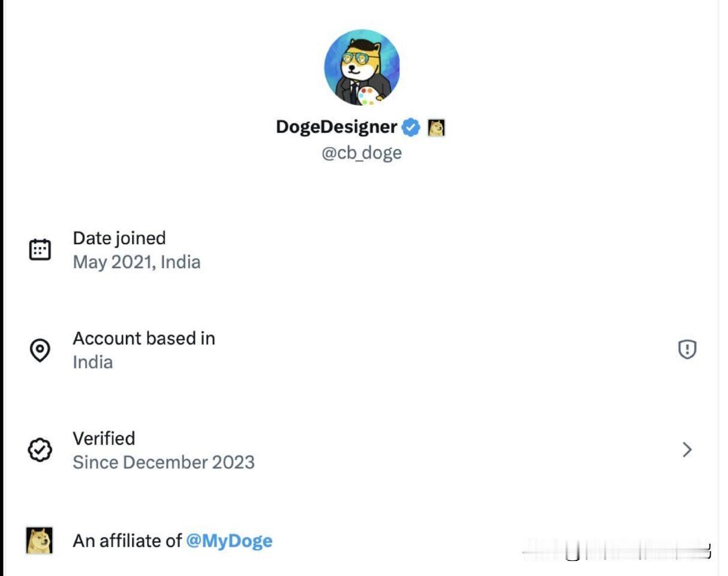The height and width of the screenshot is (576, 728).
Task: Click the @cb_doge username handle
Action: click(x=362, y=153)
